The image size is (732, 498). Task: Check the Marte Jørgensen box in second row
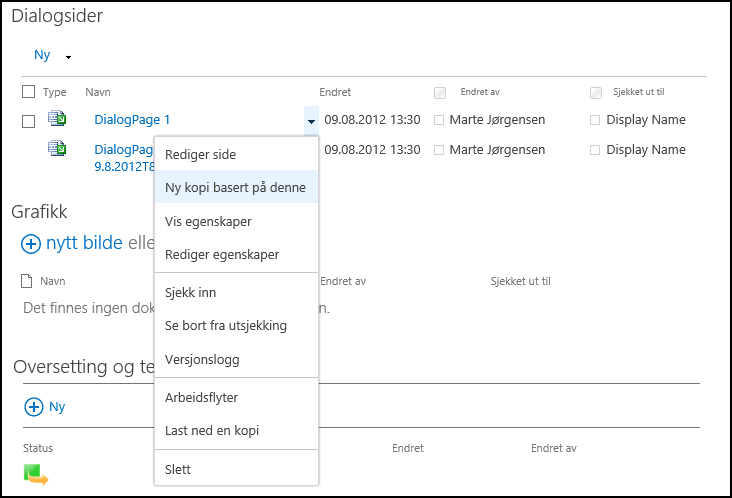point(439,150)
